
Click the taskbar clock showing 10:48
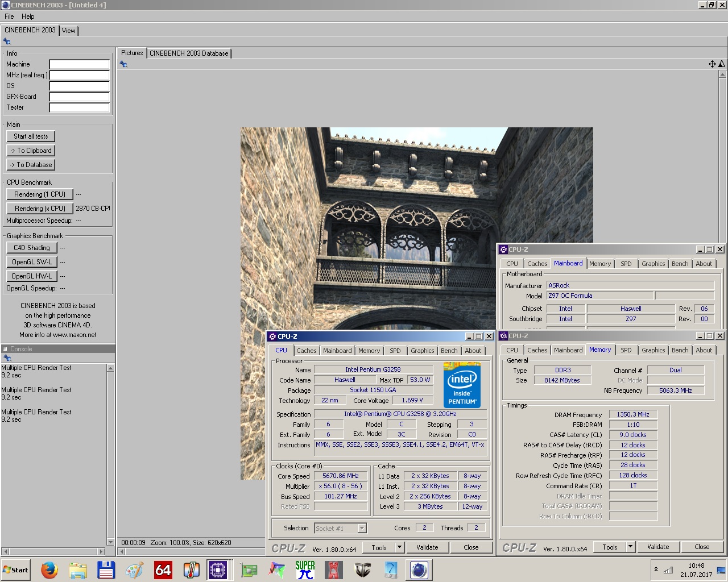696,566
